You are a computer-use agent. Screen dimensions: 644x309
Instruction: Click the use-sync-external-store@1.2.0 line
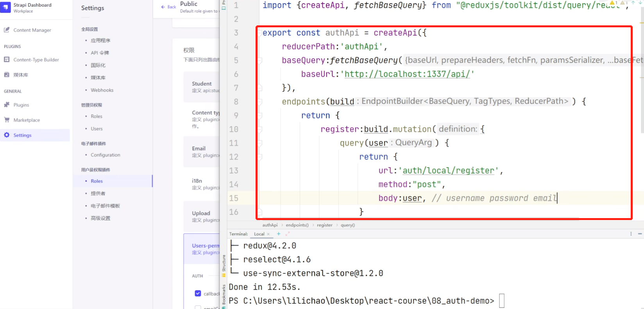pyautogui.click(x=313, y=273)
